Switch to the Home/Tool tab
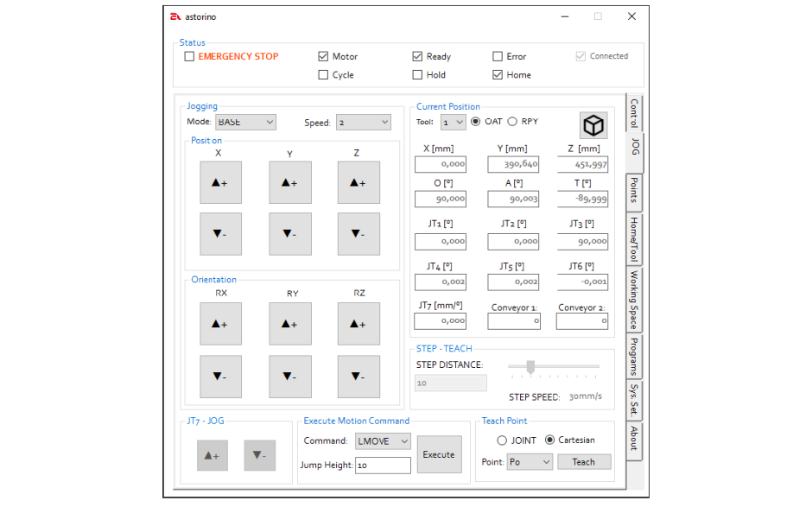This screenshot has width=812, height=507. 634,238
